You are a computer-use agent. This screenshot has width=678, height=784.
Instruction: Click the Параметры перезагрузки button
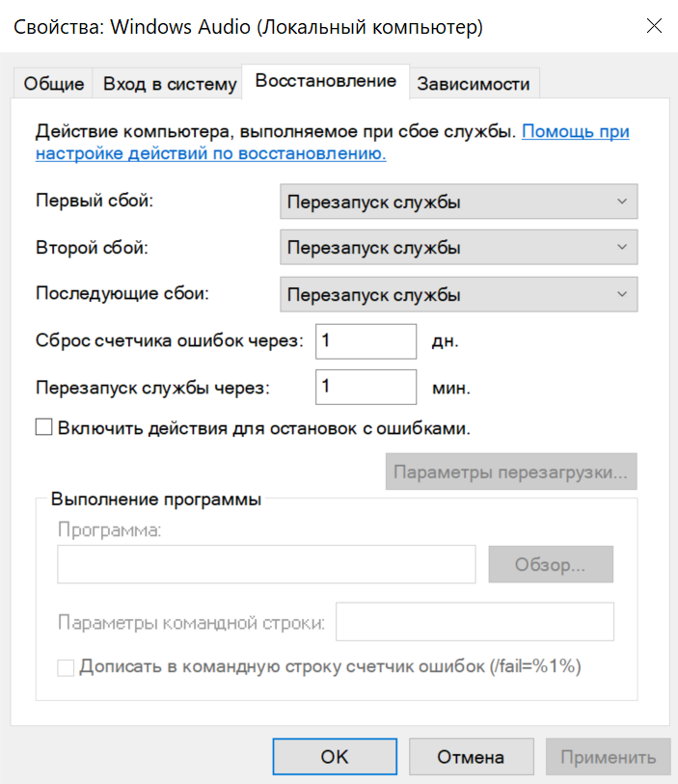point(511,473)
